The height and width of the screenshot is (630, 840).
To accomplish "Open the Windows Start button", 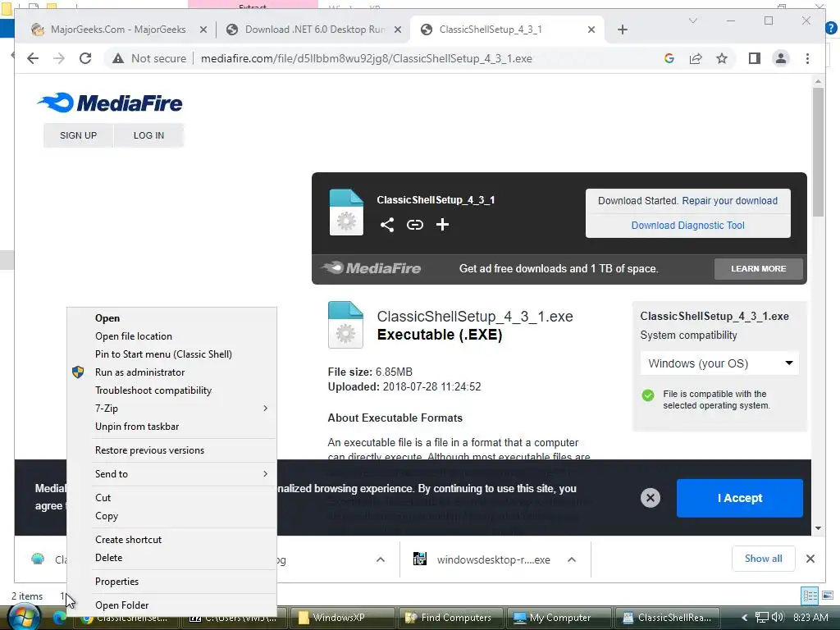I will coord(24,618).
